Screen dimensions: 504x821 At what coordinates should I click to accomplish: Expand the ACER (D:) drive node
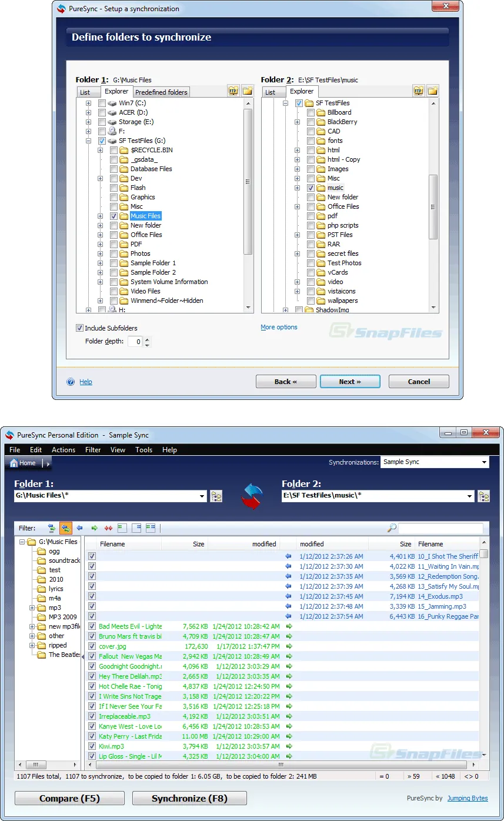click(89, 112)
